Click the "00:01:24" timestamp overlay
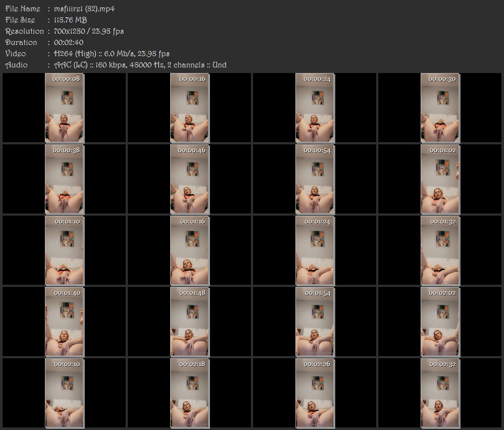This screenshot has height=430, width=504. click(317, 222)
